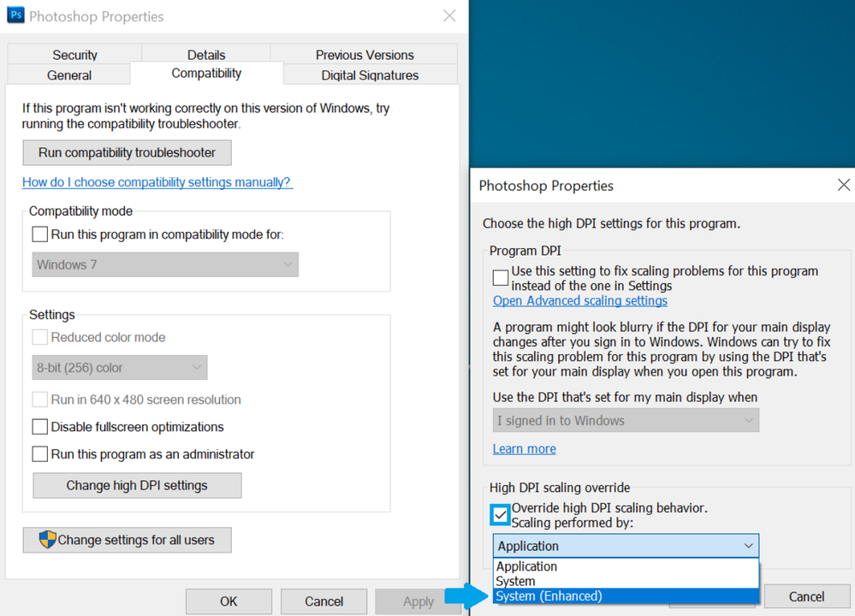
Task: Open the Windows 7 compatibility dropdown
Action: pos(165,264)
